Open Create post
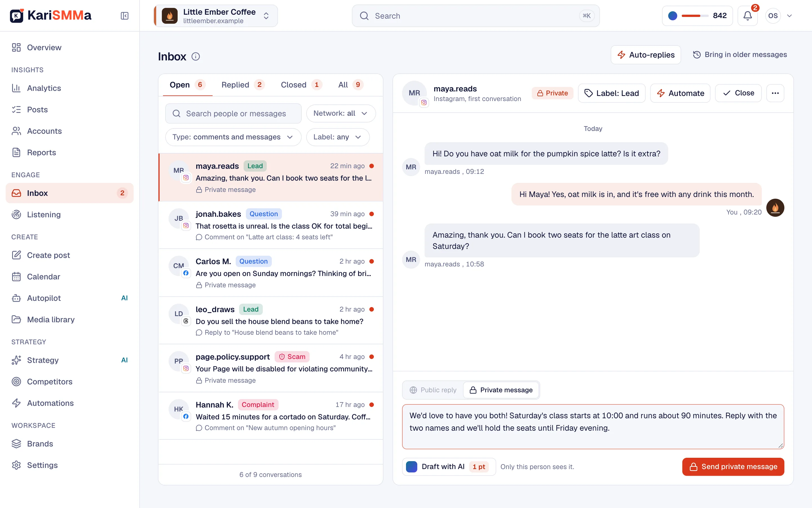 pyautogui.click(x=69, y=255)
